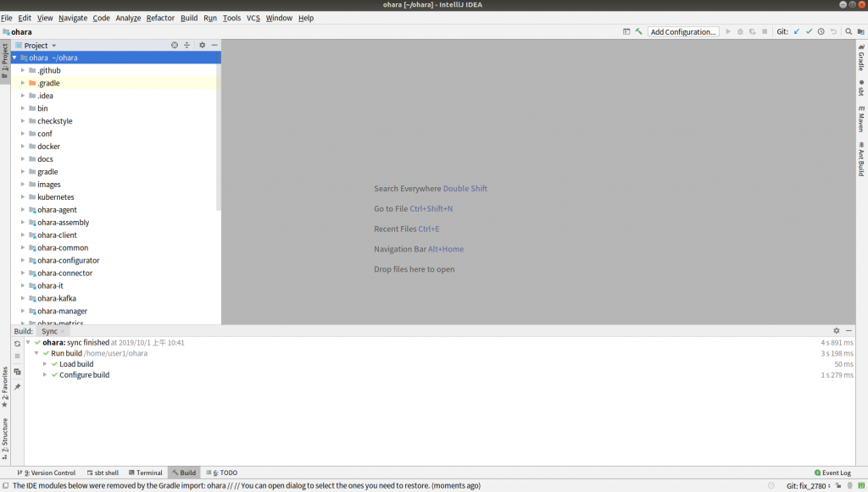Toggle tool window bars icon in status bar
The width and height of the screenshot is (868, 492).
[x=5, y=486]
